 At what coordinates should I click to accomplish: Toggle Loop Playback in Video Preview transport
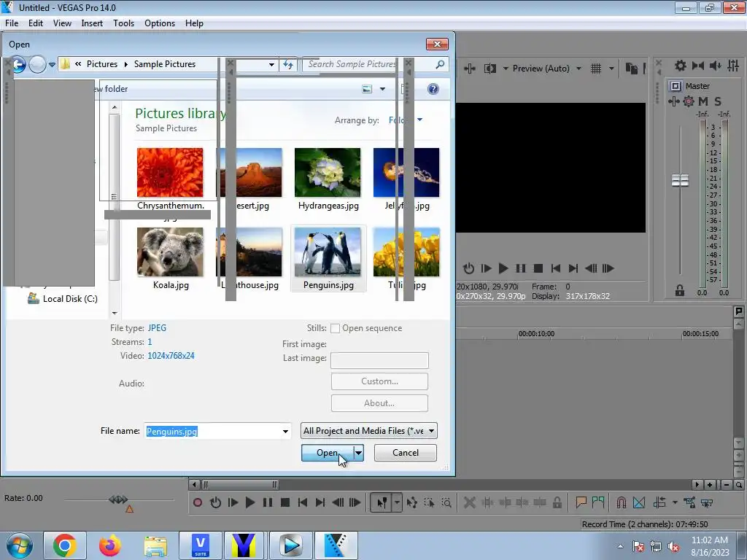click(469, 268)
